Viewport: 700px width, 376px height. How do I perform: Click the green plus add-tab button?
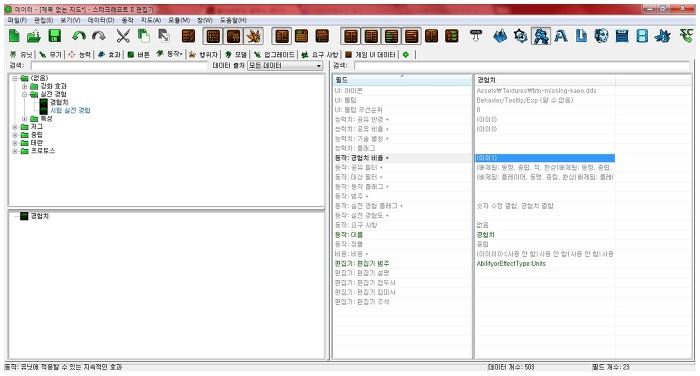tap(406, 54)
